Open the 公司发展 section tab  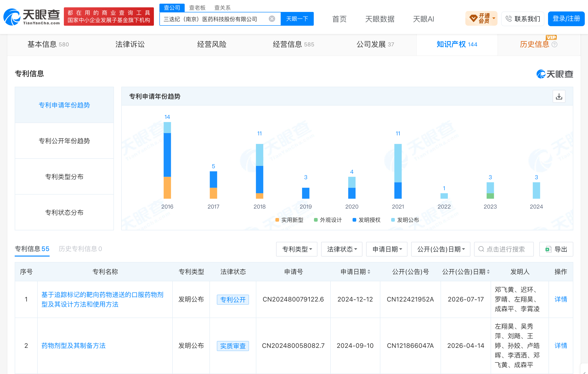(375, 45)
